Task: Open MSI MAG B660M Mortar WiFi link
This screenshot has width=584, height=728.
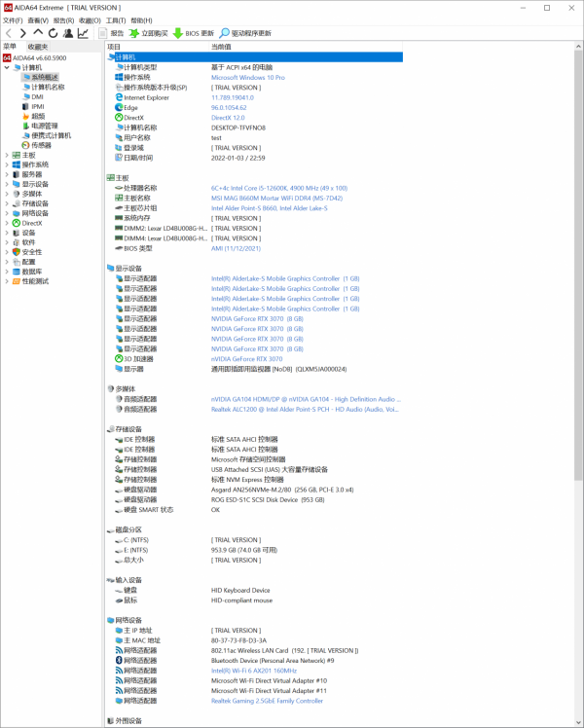Action: pos(276,199)
